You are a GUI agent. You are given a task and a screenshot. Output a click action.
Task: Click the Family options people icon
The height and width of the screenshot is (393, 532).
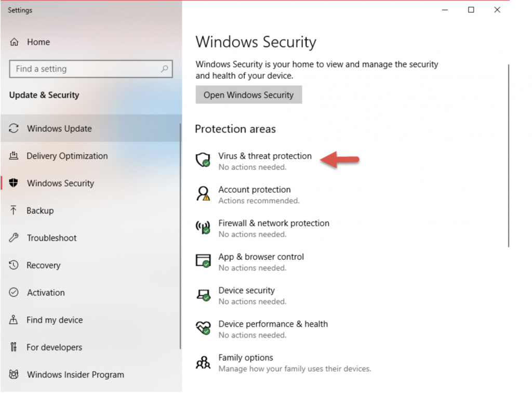(x=203, y=362)
